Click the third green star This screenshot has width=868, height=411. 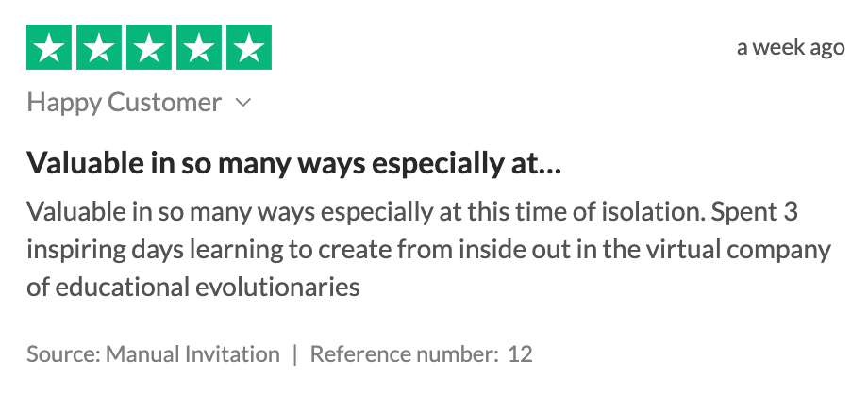(149, 47)
